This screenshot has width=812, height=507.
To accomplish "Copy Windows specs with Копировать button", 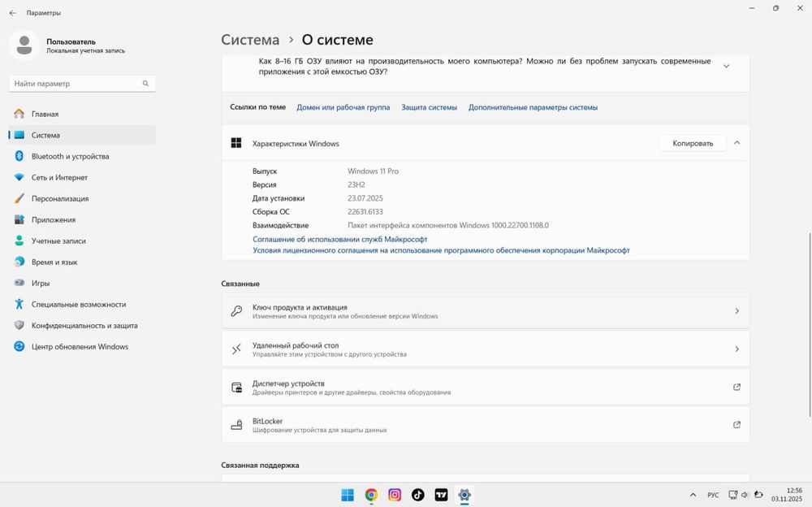I will click(x=693, y=143).
